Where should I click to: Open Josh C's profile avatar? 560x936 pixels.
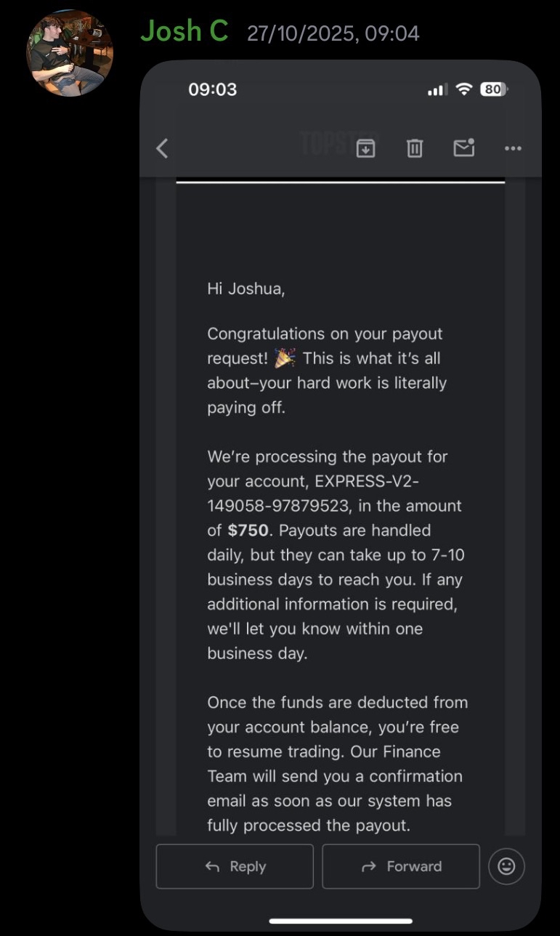coord(70,54)
